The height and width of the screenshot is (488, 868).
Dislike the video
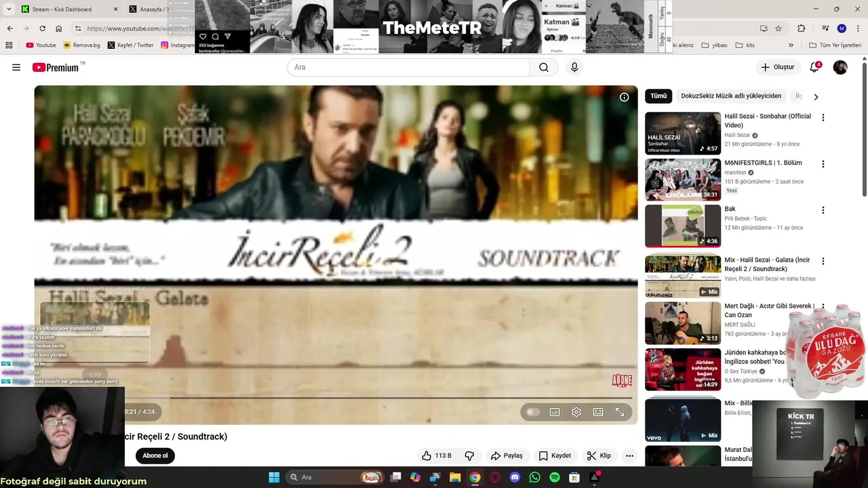click(x=469, y=455)
